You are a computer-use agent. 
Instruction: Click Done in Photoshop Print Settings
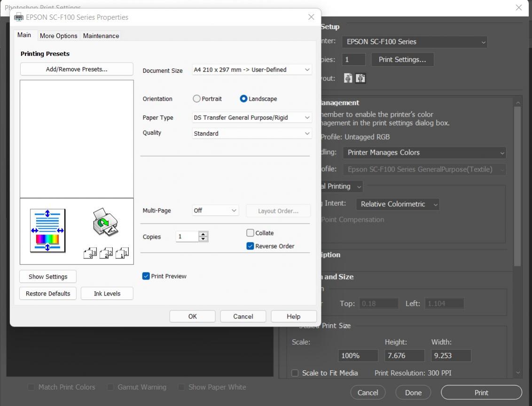(413, 392)
